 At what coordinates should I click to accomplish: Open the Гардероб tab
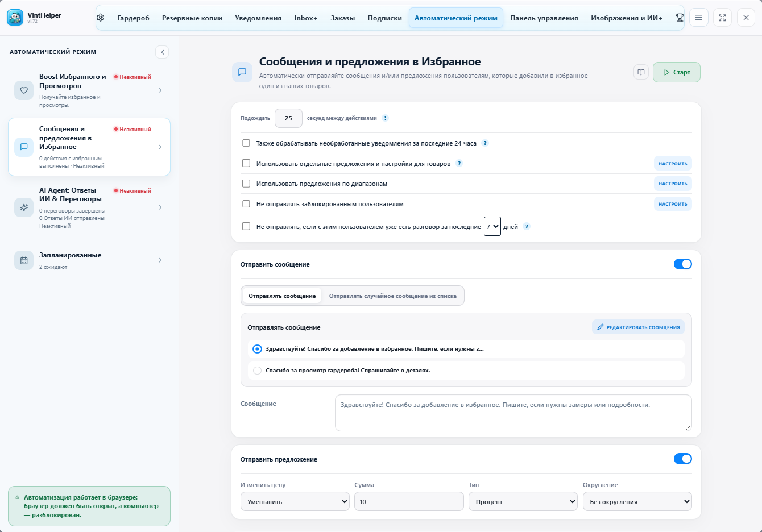pyautogui.click(x=133, y=18)
